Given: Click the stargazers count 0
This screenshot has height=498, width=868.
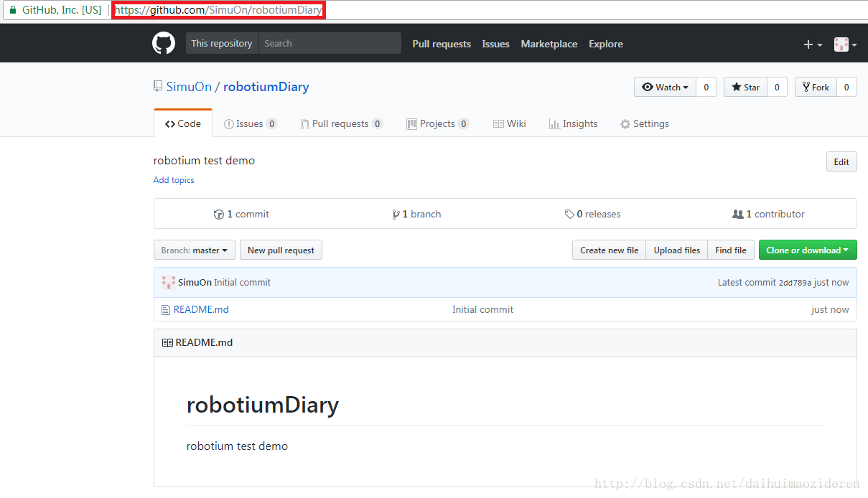Looking at the screenshot, I should pos(777,88).
